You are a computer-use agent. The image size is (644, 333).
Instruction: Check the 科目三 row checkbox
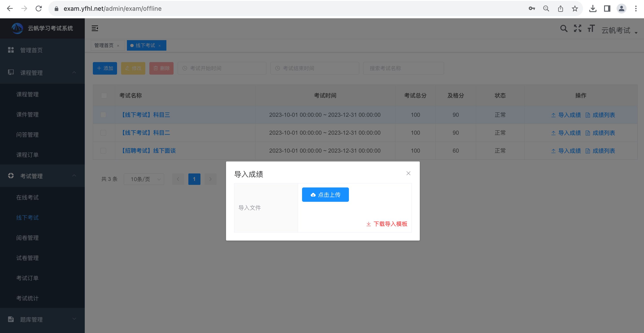[x=103, y=115]
